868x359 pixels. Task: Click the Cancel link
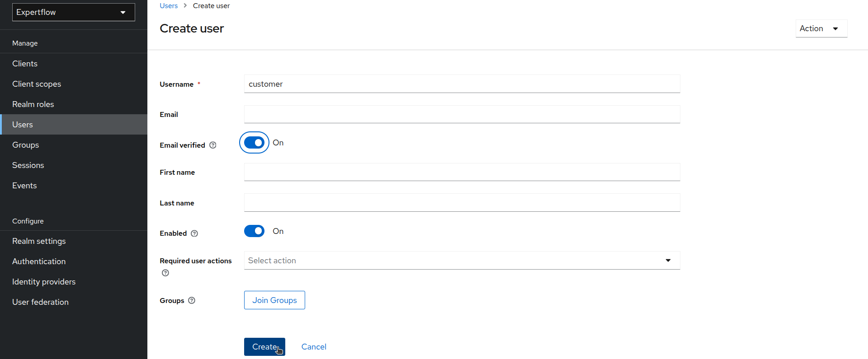coord(314,347)
